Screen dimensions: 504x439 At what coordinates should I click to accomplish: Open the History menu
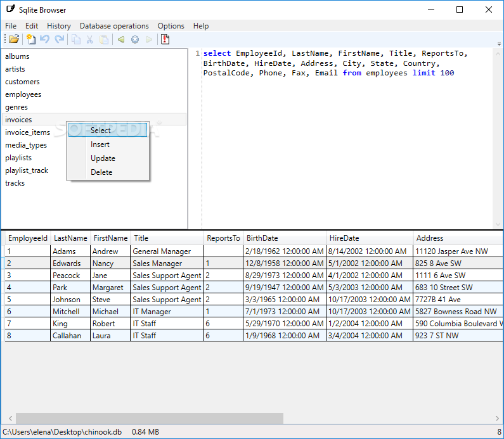59,26
